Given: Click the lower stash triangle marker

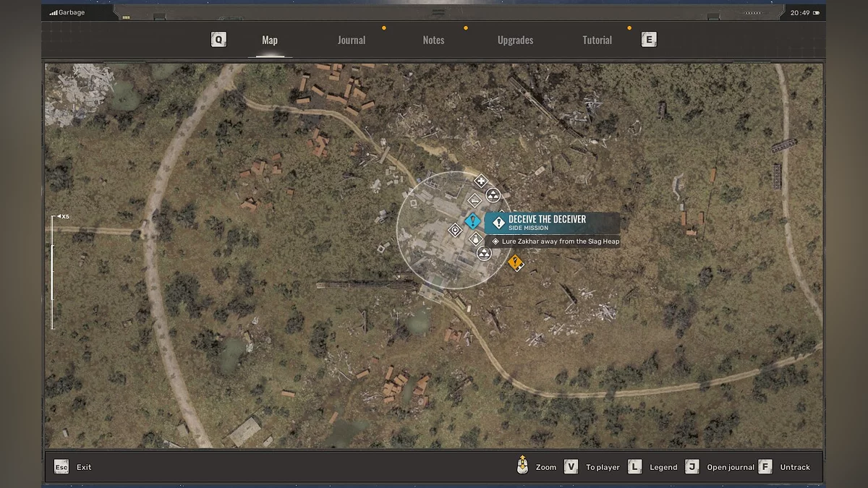Looking at the screenshot, I should click(x=484, y=253).
